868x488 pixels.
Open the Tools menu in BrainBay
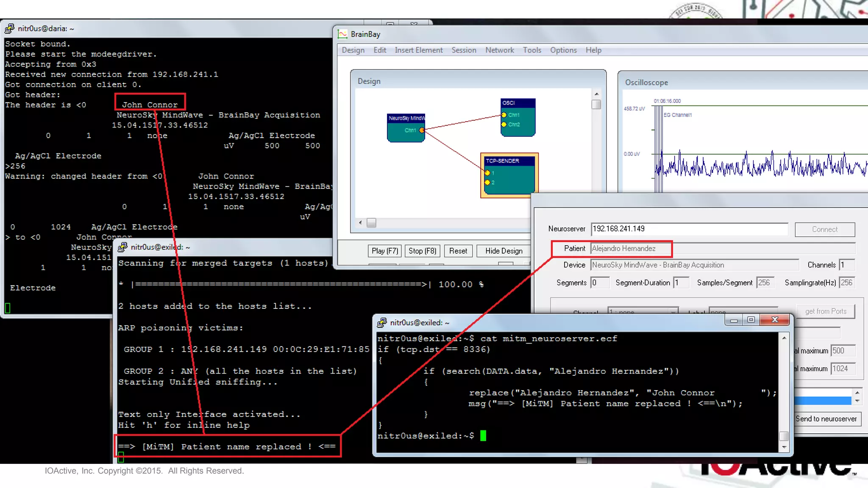point(531,50)
